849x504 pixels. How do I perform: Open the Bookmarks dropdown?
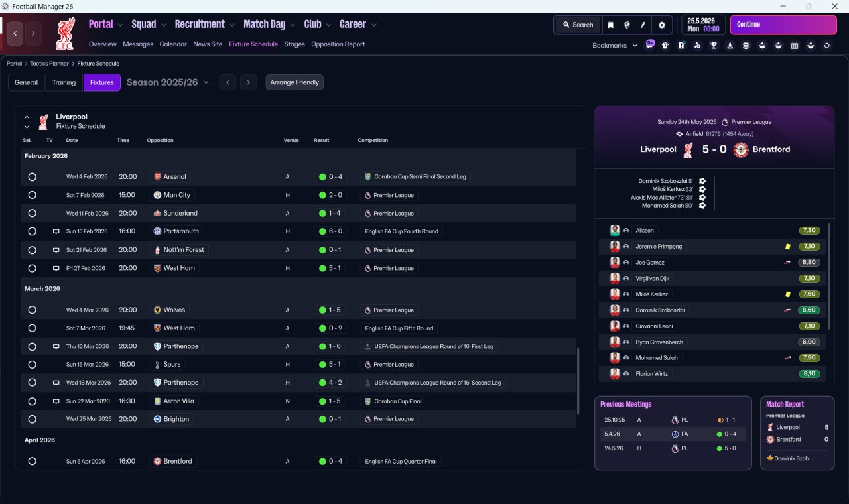[x=615, y=46]
